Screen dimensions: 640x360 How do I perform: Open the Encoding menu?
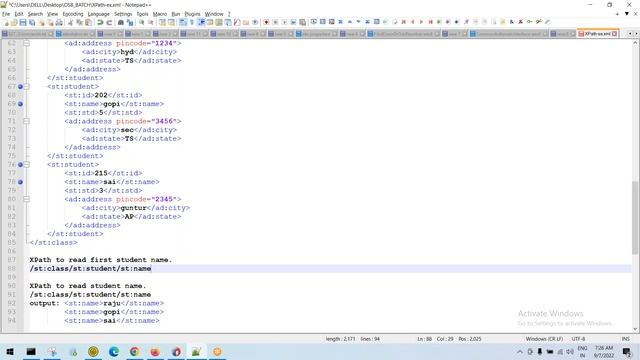tap(73, 14)
